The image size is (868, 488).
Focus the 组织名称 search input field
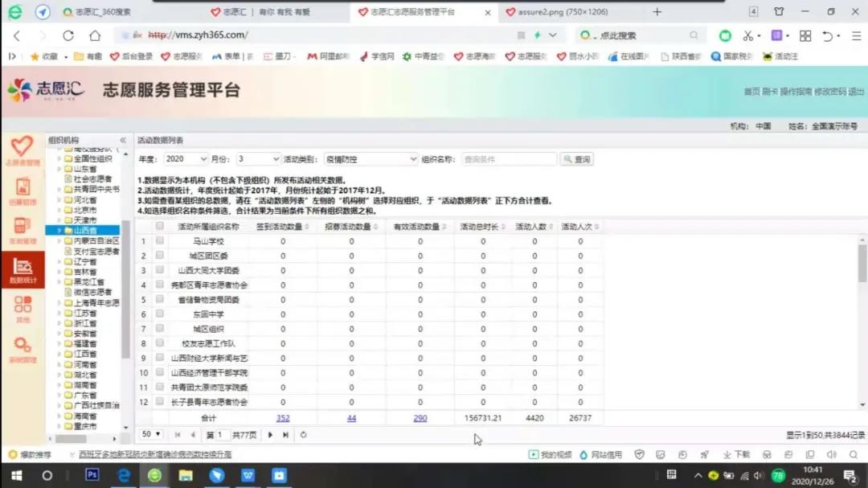tap(508, 159)
